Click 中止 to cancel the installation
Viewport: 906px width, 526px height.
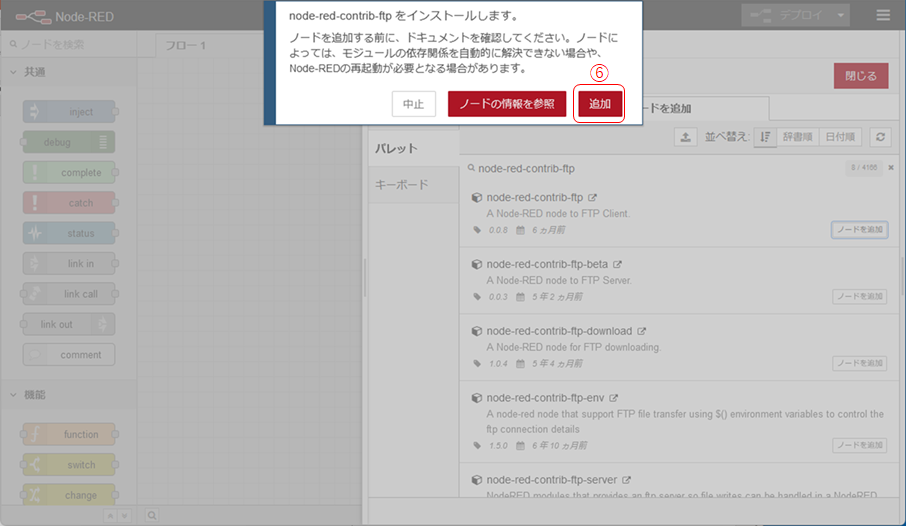coord(413,104)
